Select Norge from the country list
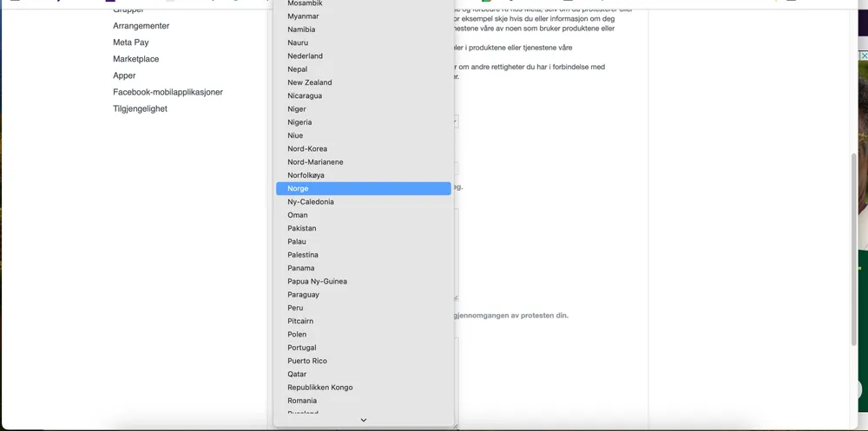 pos(298,188)
